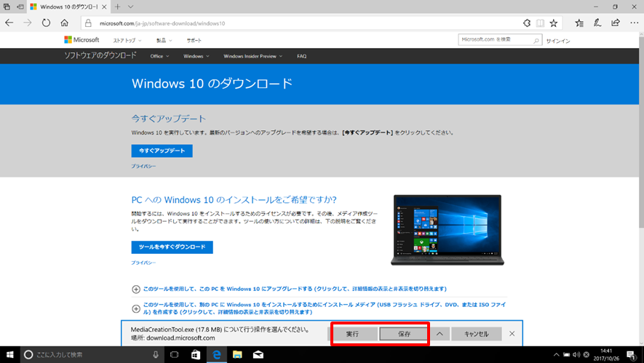The width and height of the screenshot is (644, 363).
Task: Expand the upgrade this PC instructions section
Action: pyautogui.click(x=295, y=289)
